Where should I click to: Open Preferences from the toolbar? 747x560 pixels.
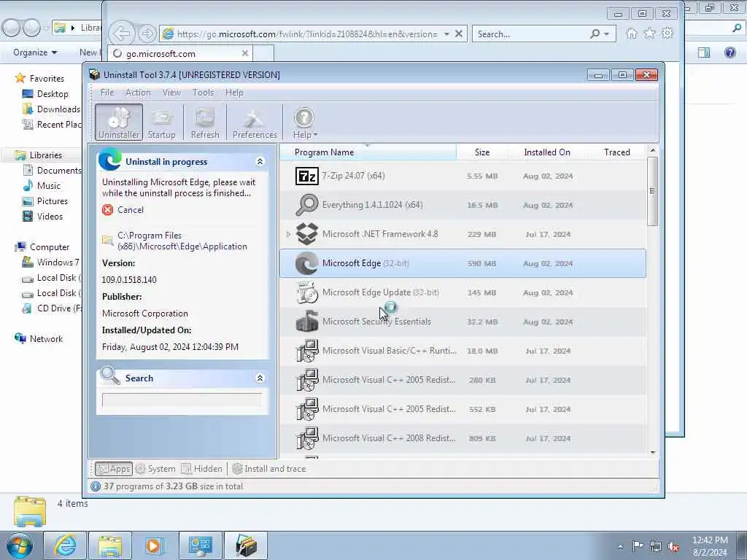coord(255,122)
